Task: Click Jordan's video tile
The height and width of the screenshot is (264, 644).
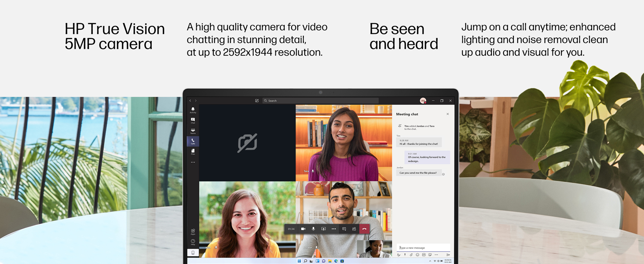Action: (344, 219)
